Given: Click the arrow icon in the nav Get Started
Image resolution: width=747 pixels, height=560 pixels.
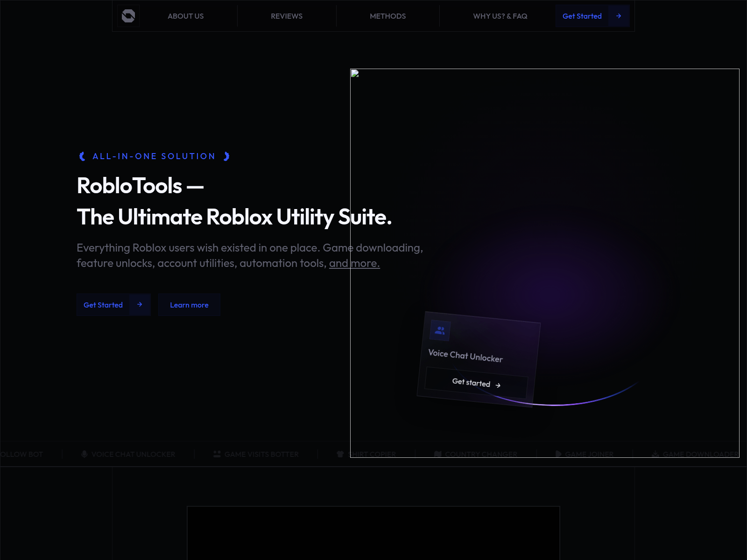Looking at the screenshot, I should [619, 16].
